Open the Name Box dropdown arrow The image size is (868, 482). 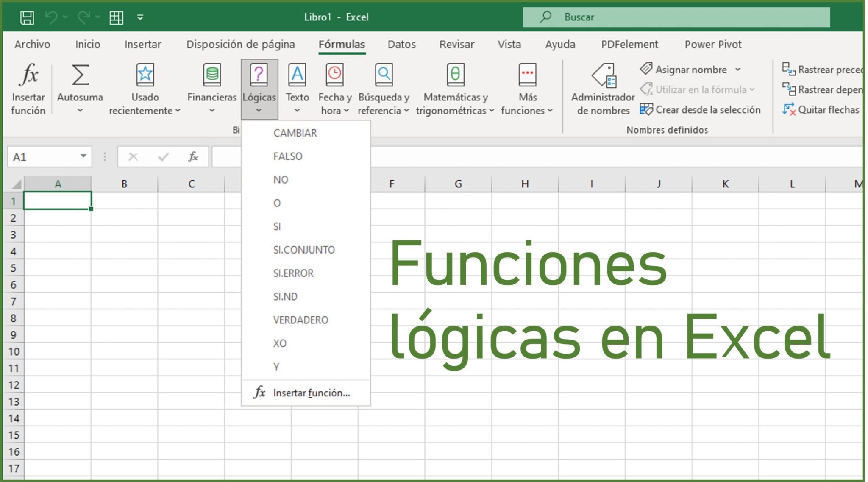point(83,156)
